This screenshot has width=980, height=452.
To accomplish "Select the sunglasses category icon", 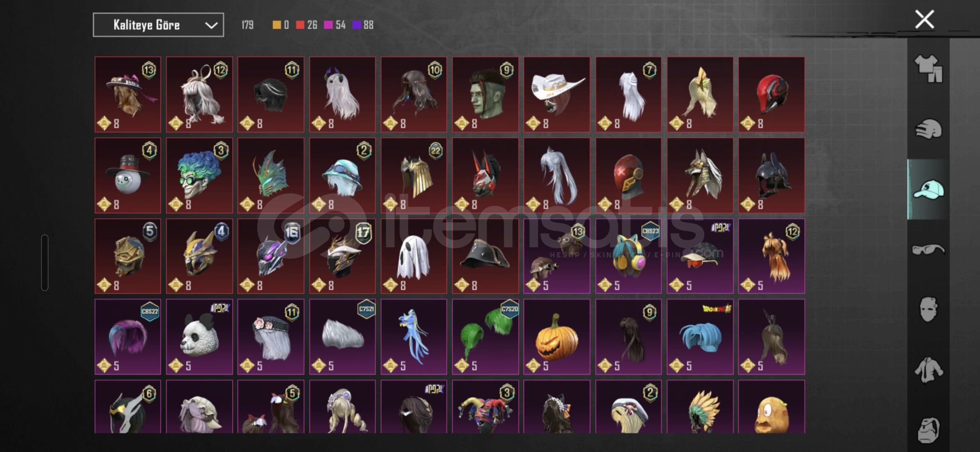I will pos(928,249).
